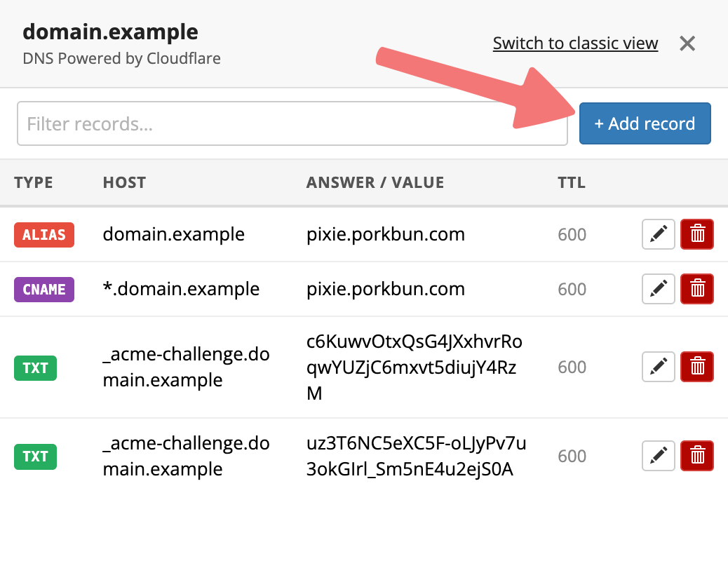Edit the CNAME wildcard record
Image resolution: width=728 pixels, height=561 pixels.
659,289
